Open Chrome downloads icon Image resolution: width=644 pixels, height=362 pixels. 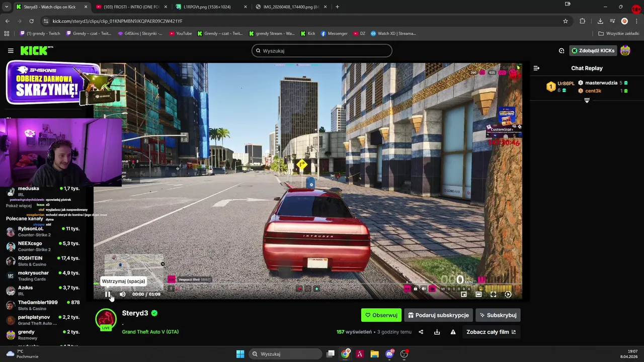coord(600,21)
